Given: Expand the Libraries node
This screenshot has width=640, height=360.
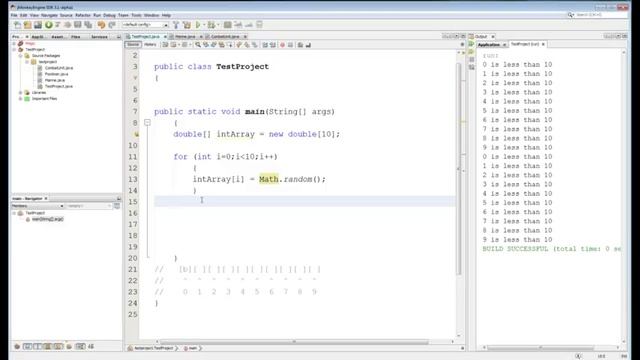Looking at the screenshot, I should (x=20, y=92).
